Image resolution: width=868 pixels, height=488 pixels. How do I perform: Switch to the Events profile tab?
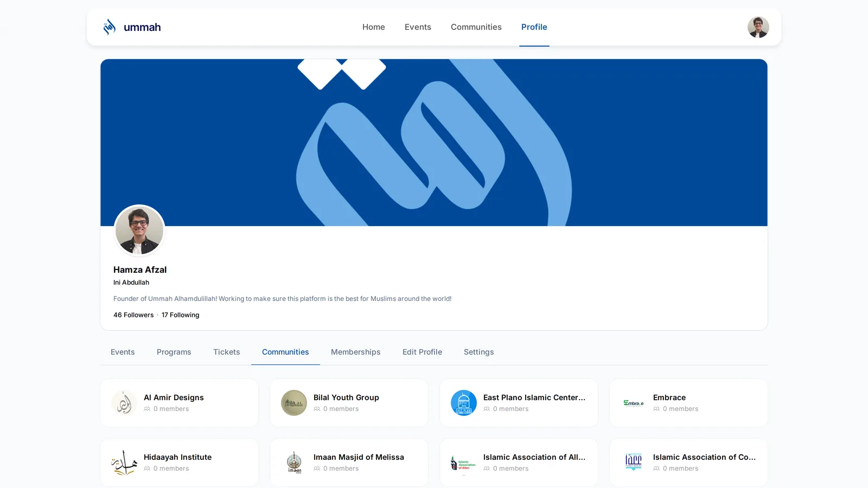click(123, 352)
